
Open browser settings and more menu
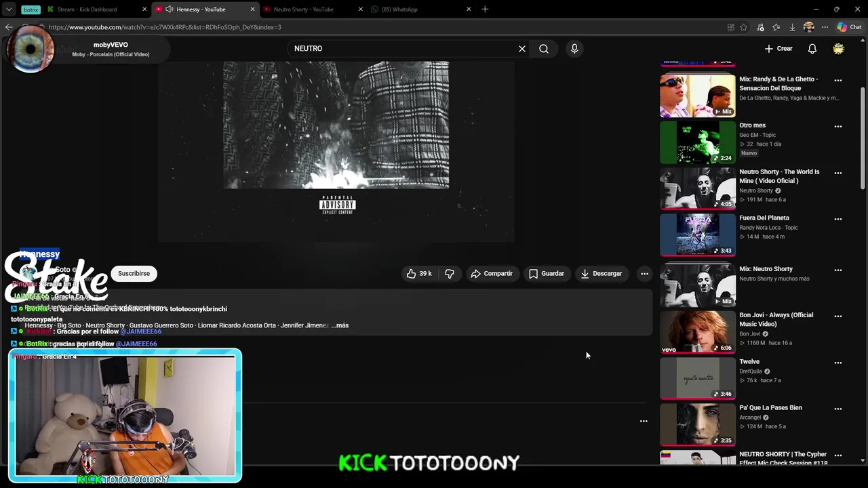pos(825,27)
